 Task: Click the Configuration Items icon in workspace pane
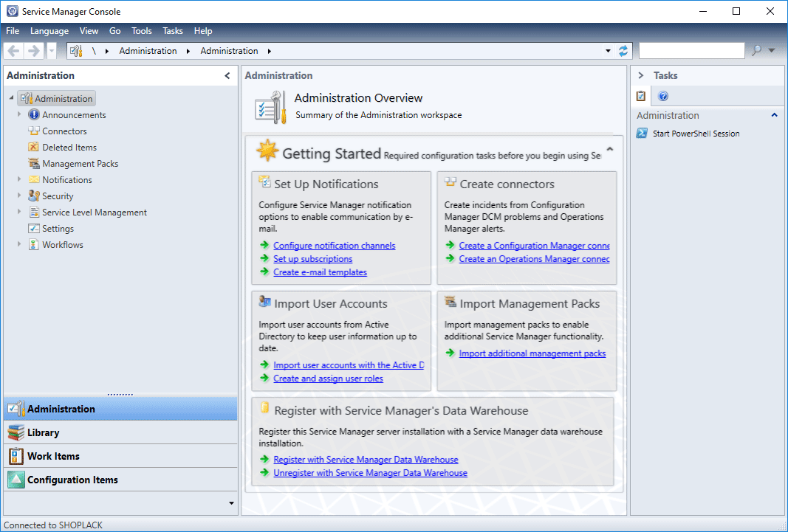coord(16,480)
